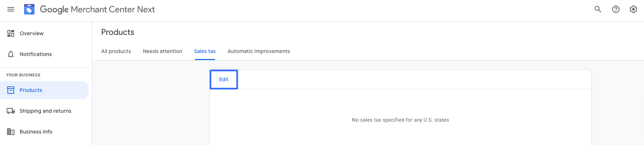Viewport: 644px width, 145px height.
Task: Click the Shipping truck icon
Action: point(11,111)
